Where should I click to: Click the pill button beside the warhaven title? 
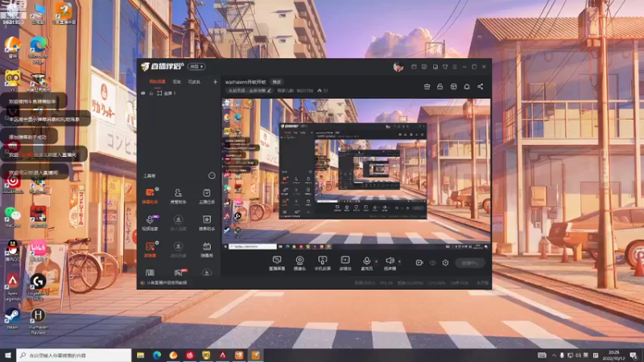pyautogui.click(x=277, y=82)
